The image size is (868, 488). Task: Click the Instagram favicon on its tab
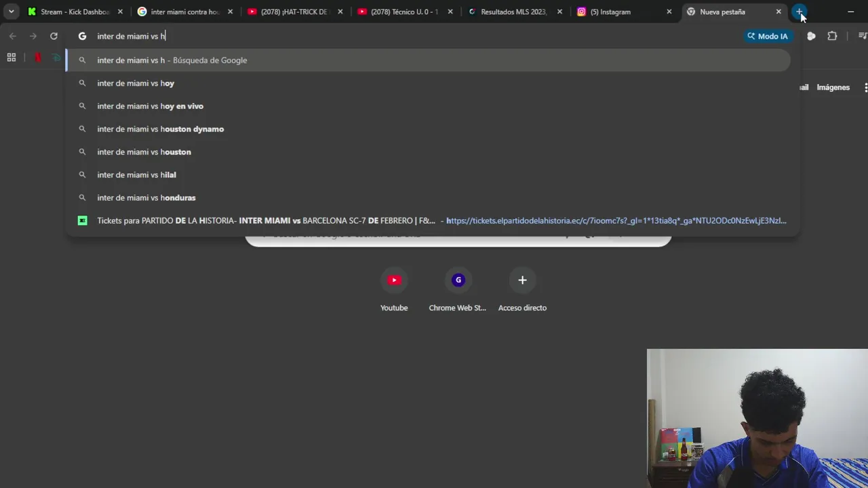click(x=581, y=12)
